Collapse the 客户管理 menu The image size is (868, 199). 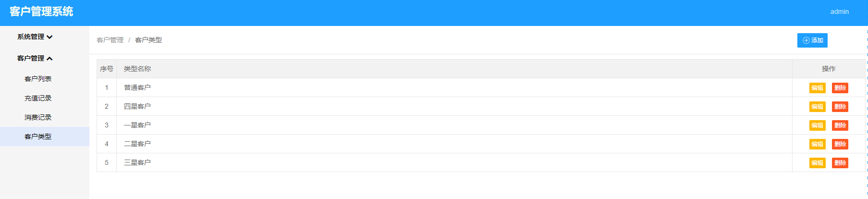tap(35, 59)
